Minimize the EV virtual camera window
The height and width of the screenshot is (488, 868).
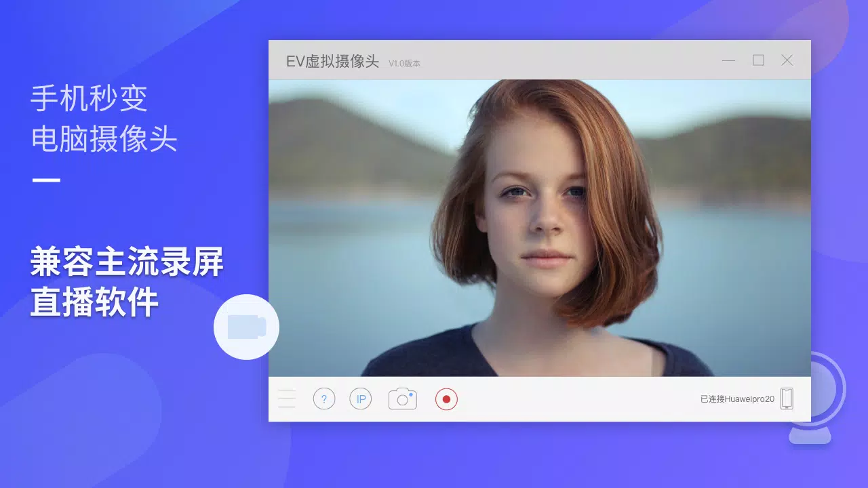pyautogui.click(x=728, y=60)
